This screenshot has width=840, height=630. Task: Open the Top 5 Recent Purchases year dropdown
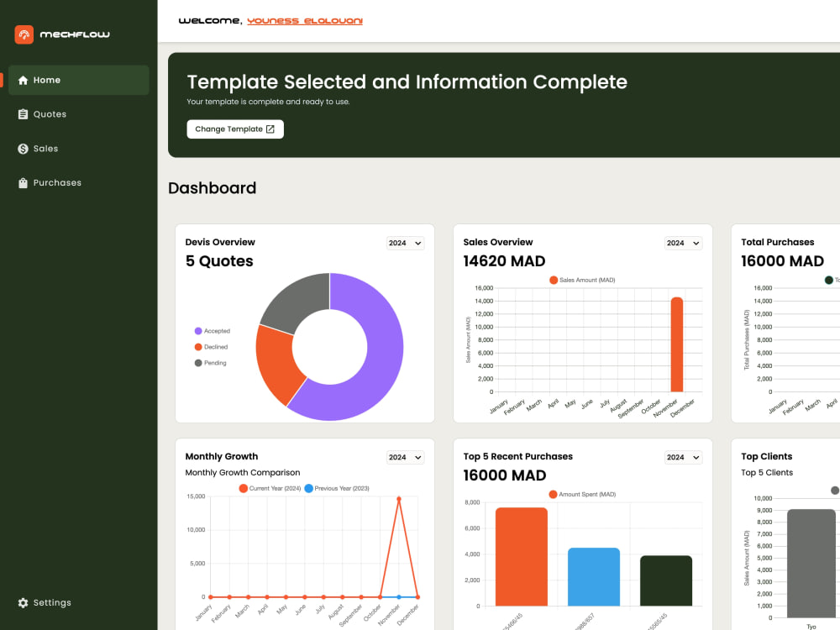[x=683, y=458]
